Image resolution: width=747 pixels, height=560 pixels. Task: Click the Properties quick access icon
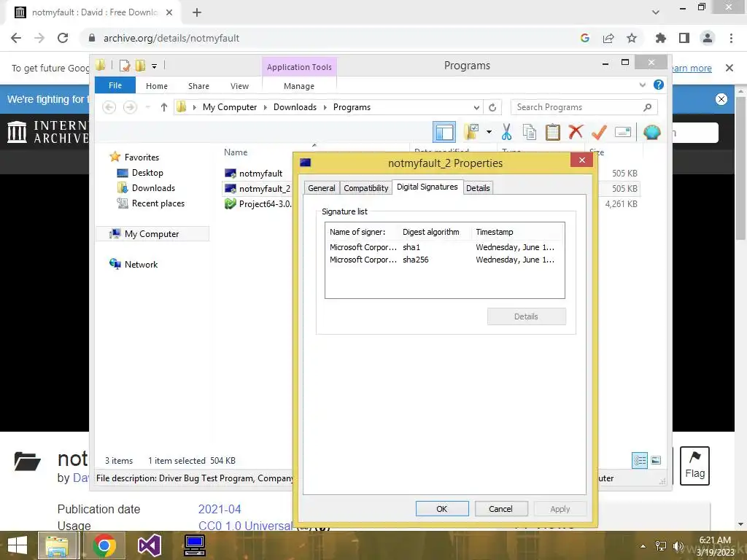coord(125,66)
